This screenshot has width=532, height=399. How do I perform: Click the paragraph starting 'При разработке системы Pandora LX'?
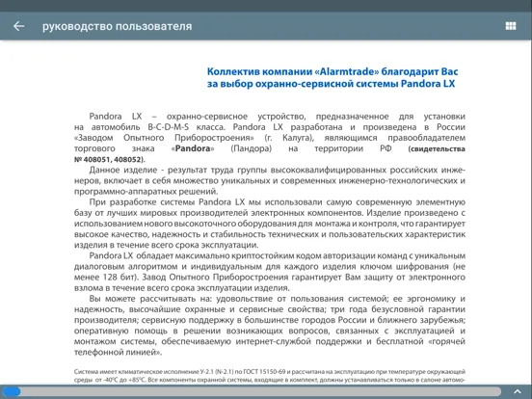coord(270,224)
